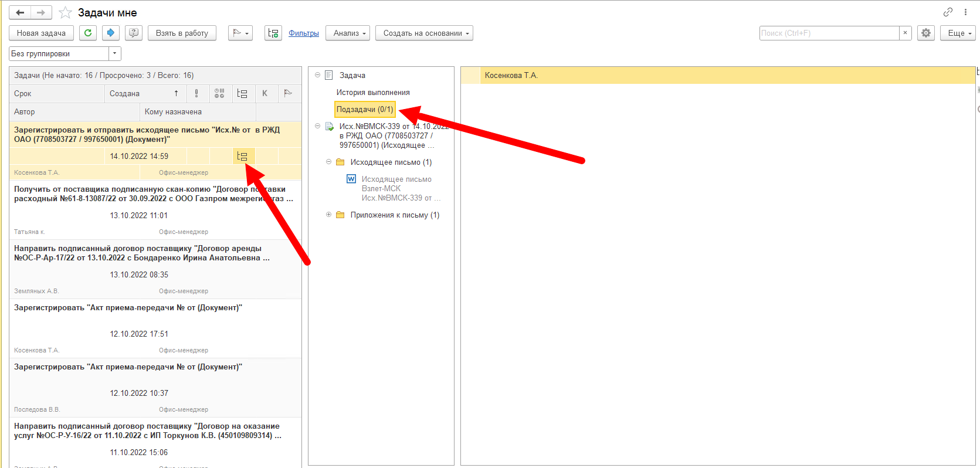Copy link via the chain icon
The height and width of the screenshot is (468, 980).
(948, 12)
